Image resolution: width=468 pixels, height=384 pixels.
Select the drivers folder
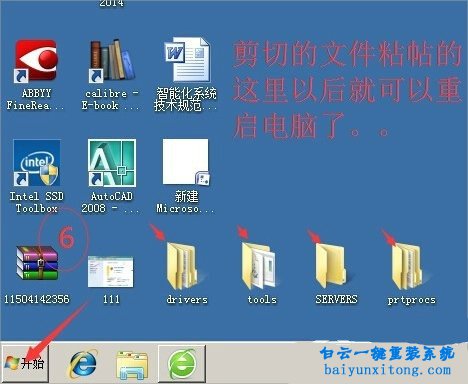click(x=182, y=266)
